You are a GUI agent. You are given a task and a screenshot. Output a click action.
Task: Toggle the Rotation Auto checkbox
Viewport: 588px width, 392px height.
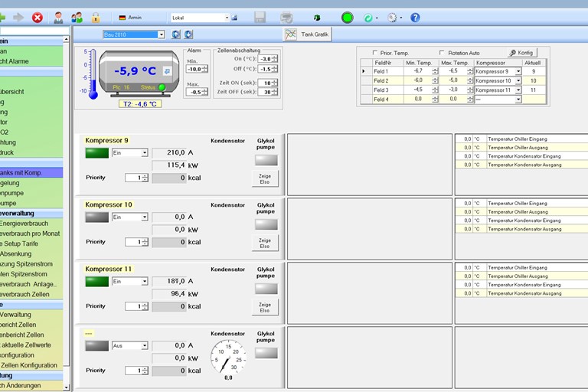point(442,53)
